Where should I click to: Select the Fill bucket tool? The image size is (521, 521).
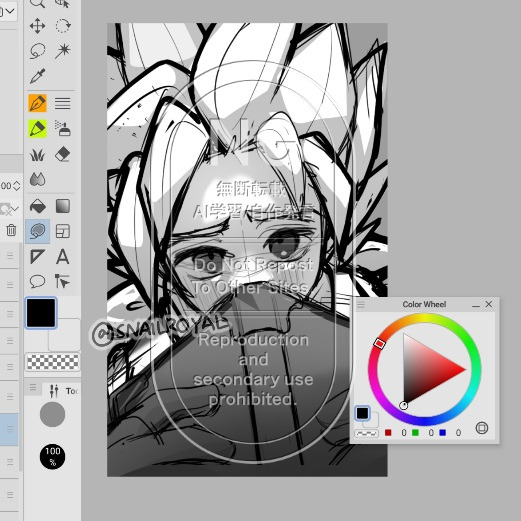(x=37, y=206)
